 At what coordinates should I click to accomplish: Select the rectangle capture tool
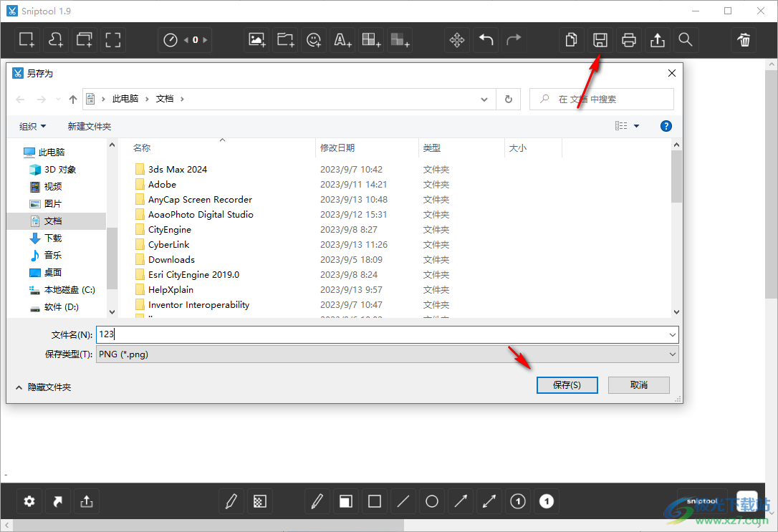(27, 40)
